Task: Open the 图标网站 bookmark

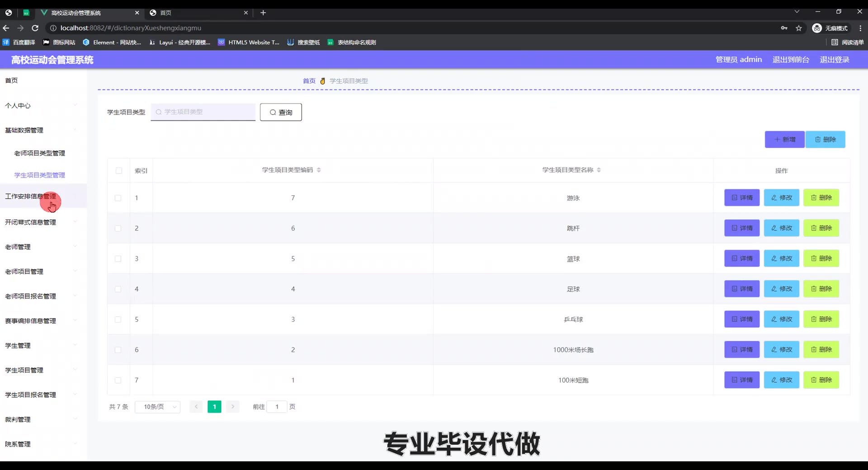Action: [59, 42]
